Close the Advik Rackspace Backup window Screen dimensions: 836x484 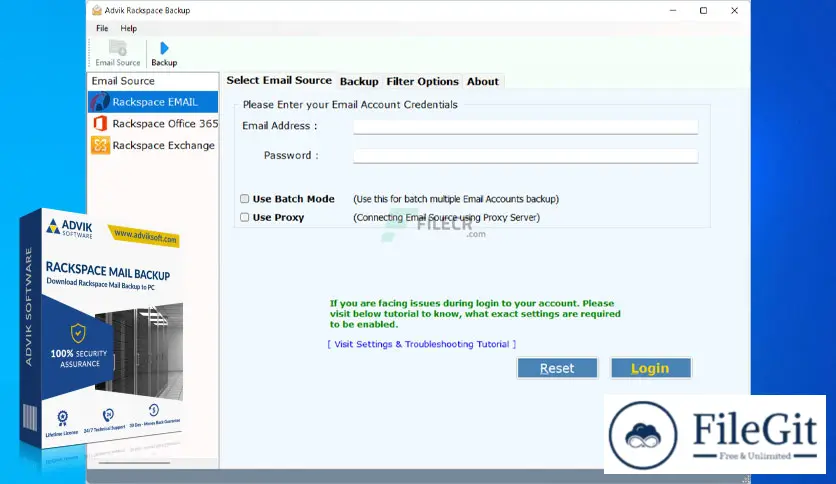tap(734, 10)
